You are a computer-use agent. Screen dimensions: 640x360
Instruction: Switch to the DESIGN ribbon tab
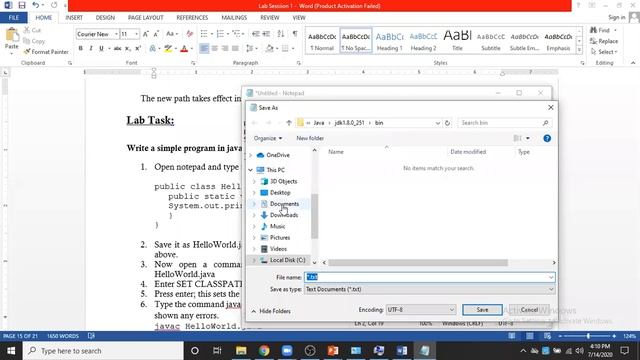(x=105, y=18)
